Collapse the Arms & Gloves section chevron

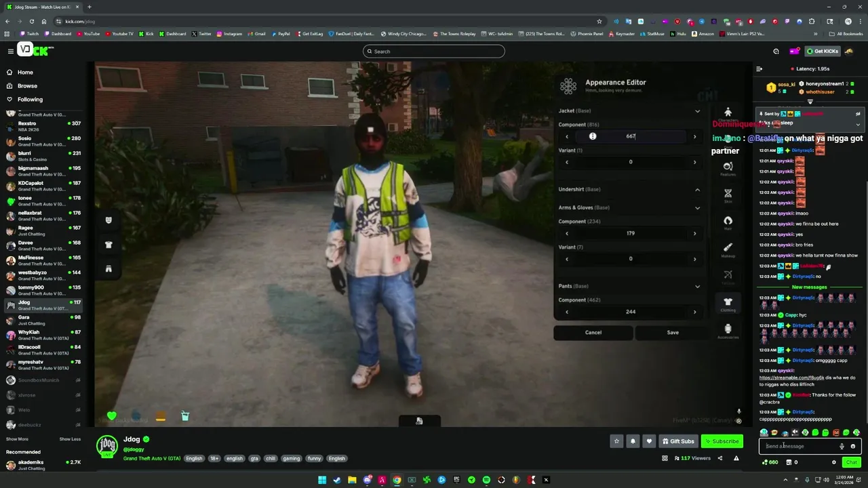click(697, 208)
